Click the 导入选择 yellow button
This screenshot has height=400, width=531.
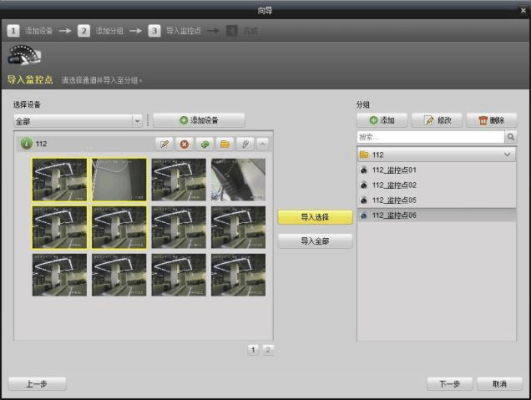315,217
